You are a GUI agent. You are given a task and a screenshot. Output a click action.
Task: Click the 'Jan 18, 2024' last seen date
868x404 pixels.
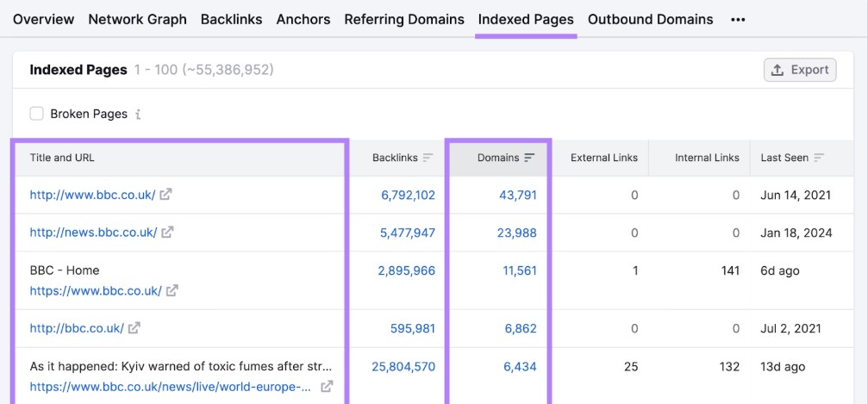coord(796,233)
